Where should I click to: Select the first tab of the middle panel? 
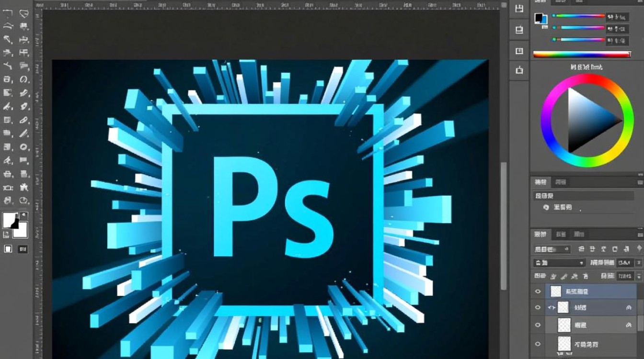pyautogui.click(x=540, y=182)
